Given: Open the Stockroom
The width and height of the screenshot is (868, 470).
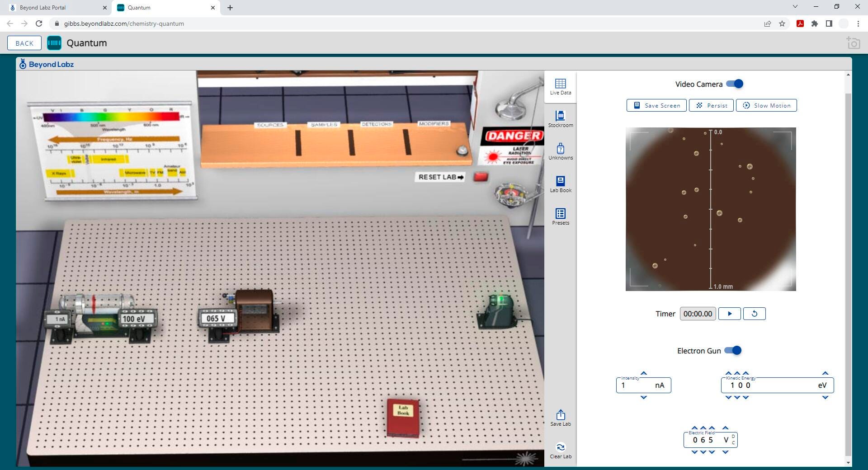Looking at the screenshot, I should pyautogui.click(x=560, y=119).
